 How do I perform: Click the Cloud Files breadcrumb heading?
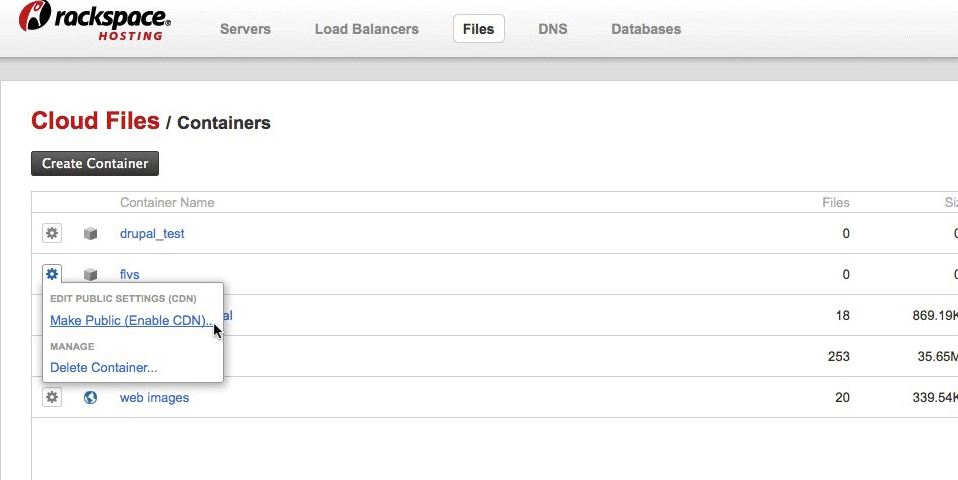95,121
